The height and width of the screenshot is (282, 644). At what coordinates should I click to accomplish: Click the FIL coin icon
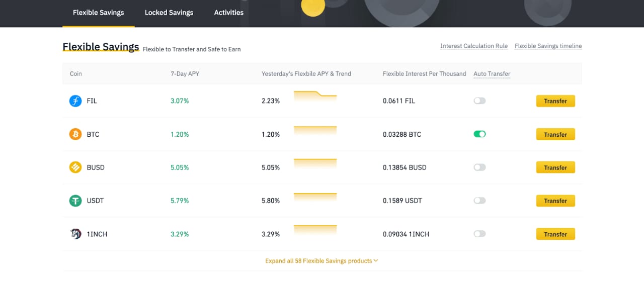tap(75, 101)
